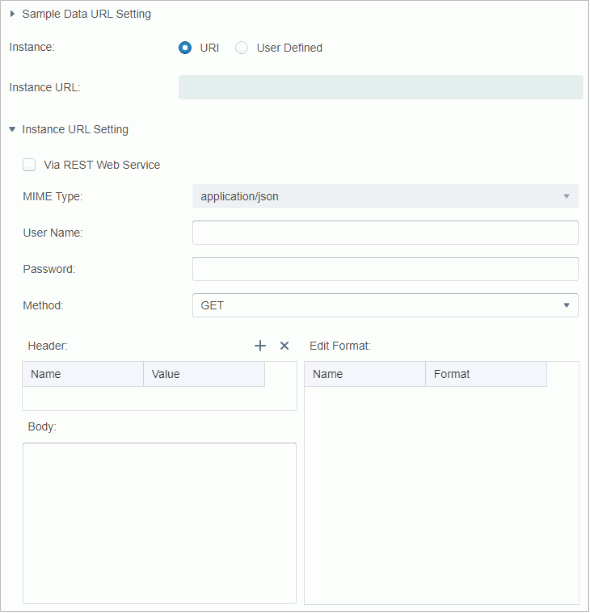Click the Format column header in Edit Format table
Viewport: 590px width, 613px height.
point(486,374)
